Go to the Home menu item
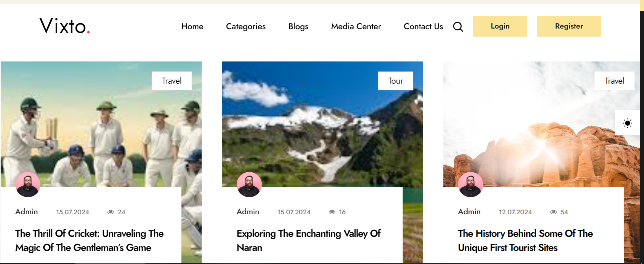This screenshot has height=264, width=644. 192,27
